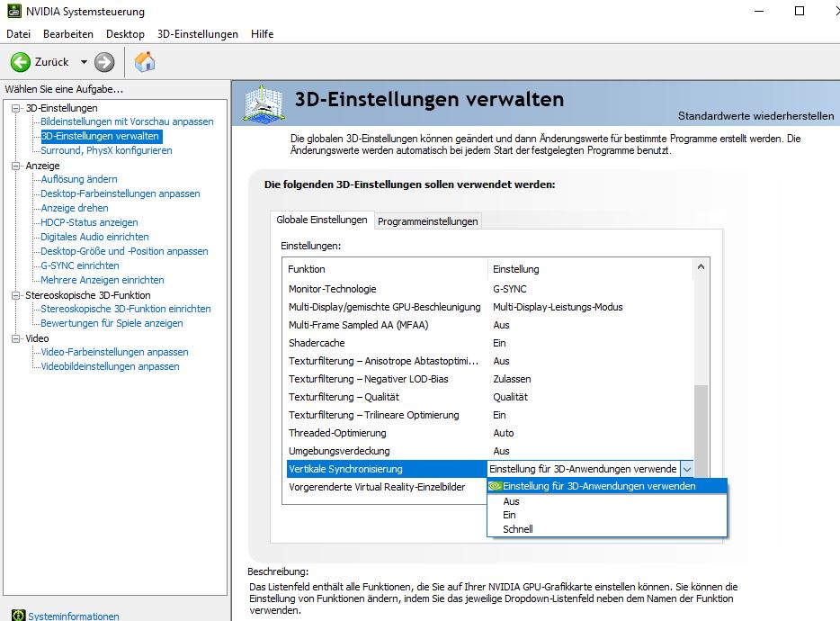Screen dimensions: 840x621
Task: Switch to the Programmeinstellungen tab
Action: (427, 220)
